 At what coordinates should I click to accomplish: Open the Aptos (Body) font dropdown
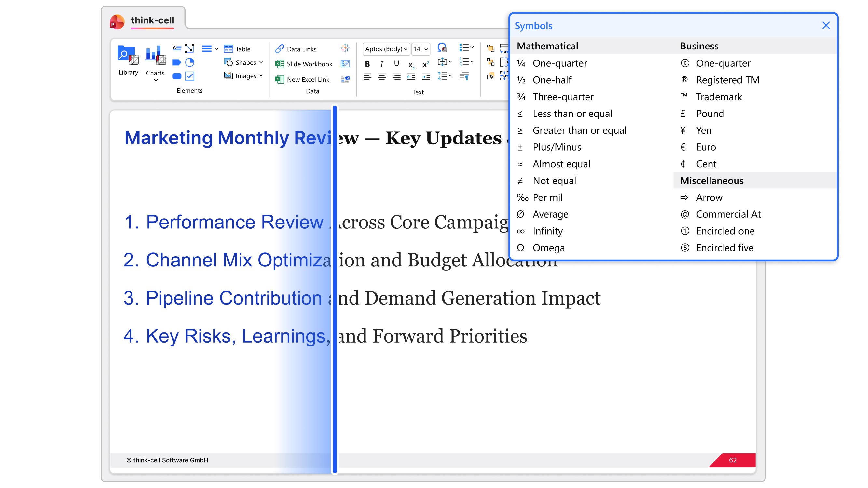click(x=386, y=49)
